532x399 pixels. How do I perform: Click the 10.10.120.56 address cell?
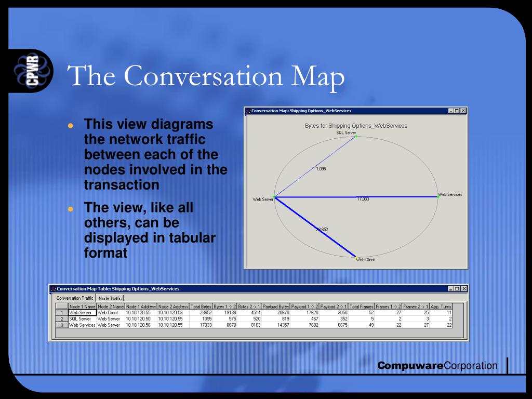141,325
